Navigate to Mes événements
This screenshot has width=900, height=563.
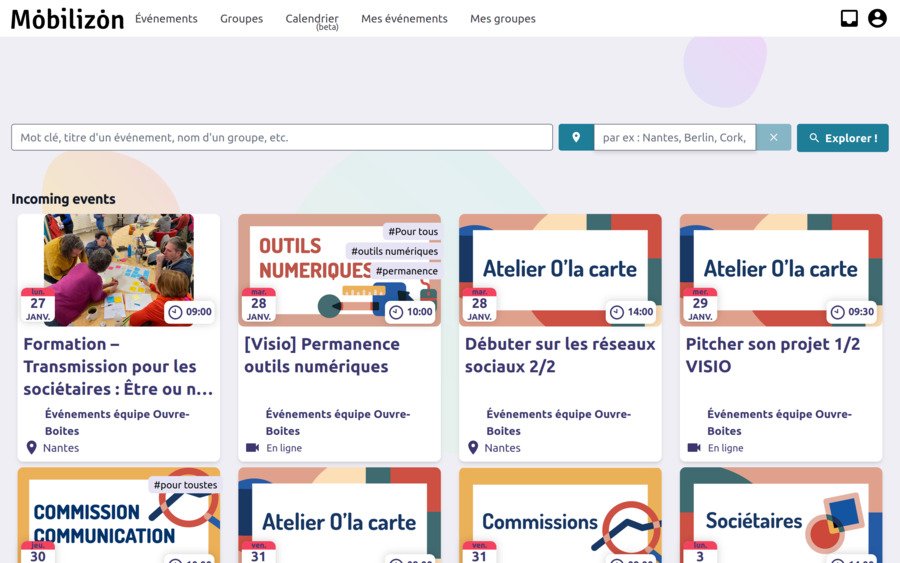pos(404,19)
